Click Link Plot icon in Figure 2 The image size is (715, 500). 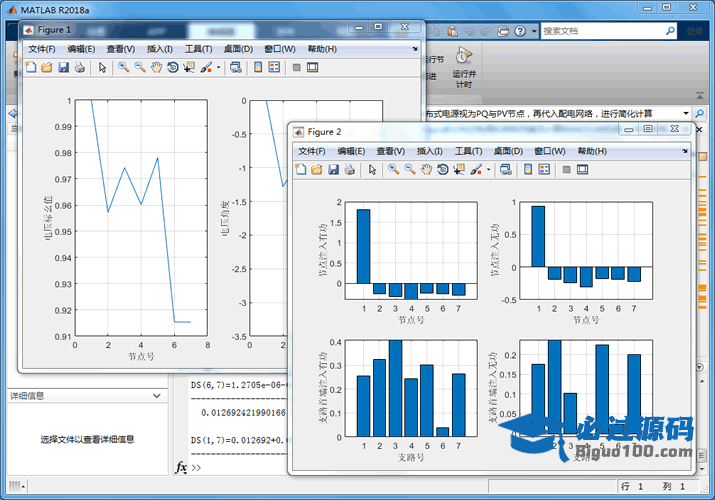[505, 170]
